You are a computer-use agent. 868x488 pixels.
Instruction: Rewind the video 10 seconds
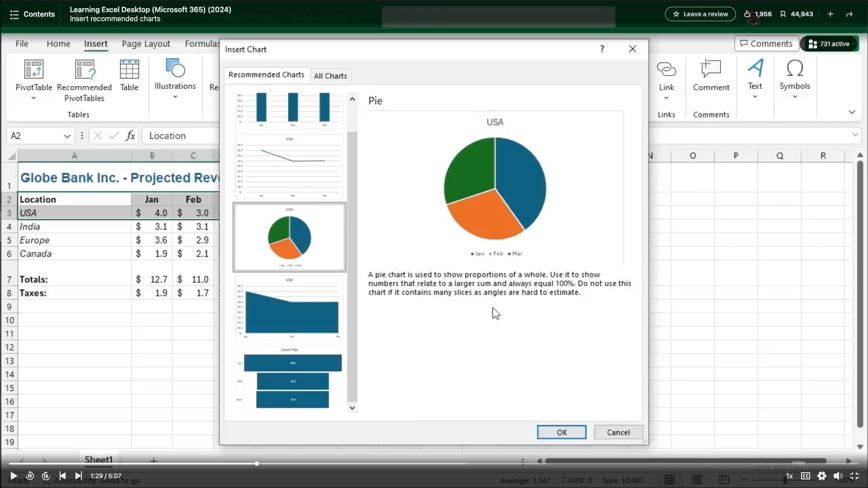30,476
